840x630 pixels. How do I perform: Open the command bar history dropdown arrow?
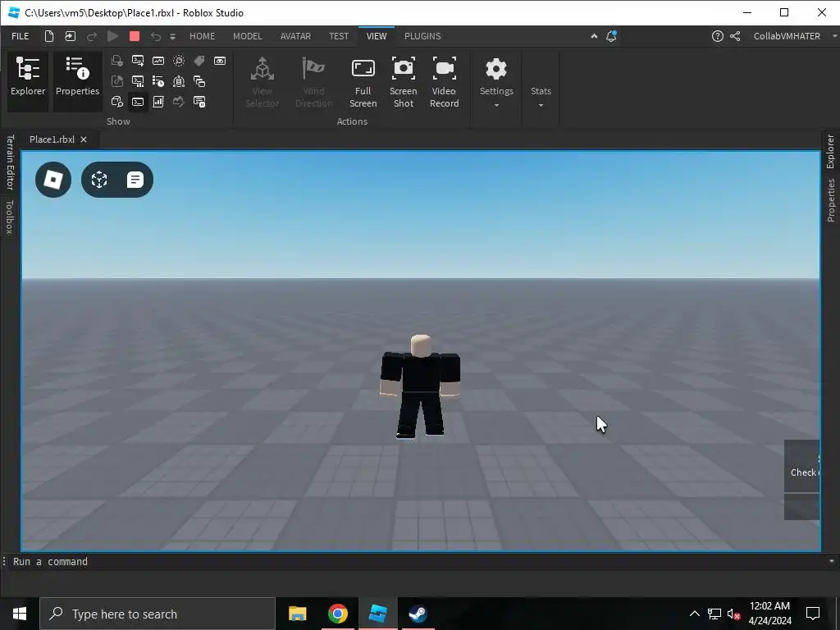click(x=832, y=561)
